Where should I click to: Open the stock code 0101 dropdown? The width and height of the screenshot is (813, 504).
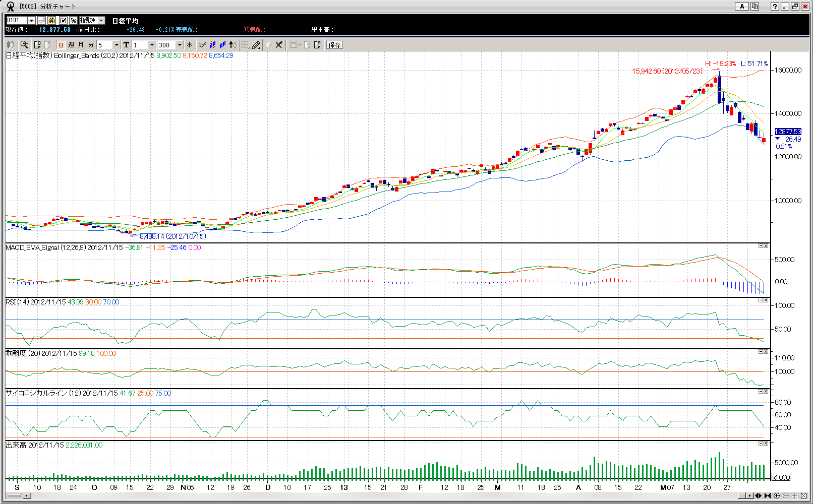(x=31, y=20)
